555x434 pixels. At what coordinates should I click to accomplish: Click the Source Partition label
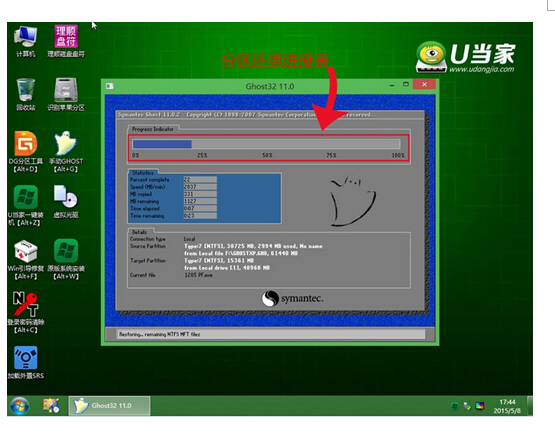pos(148,246)
